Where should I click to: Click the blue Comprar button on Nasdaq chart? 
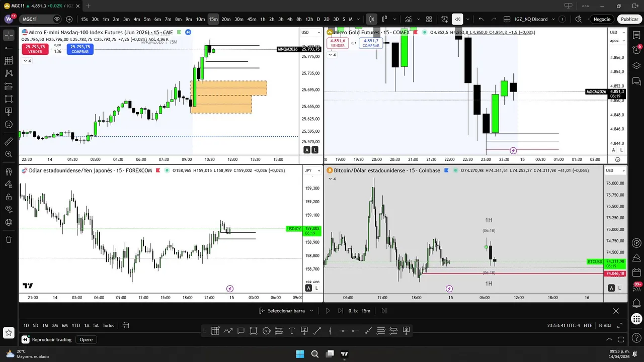click(x=80, y=49)
